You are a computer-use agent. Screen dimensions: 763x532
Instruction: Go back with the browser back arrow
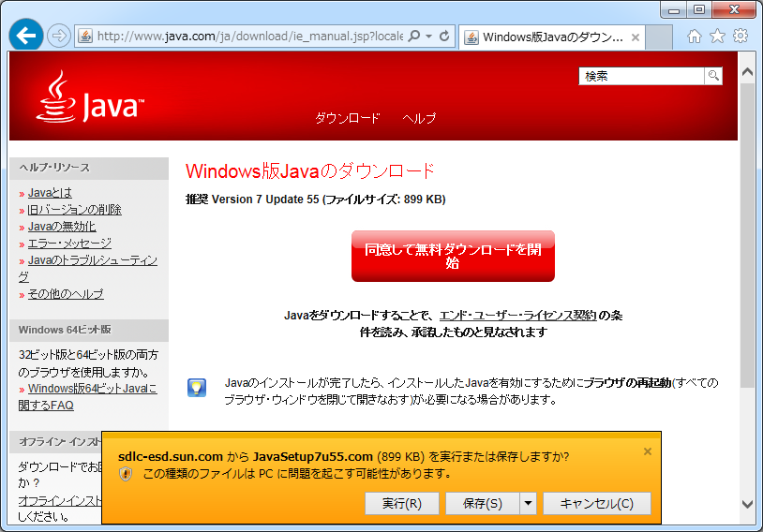[26, 35]
